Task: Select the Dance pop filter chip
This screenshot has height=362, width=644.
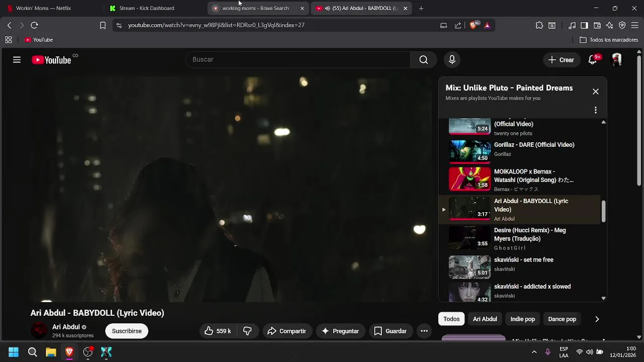Action: [x=562, y=319]
